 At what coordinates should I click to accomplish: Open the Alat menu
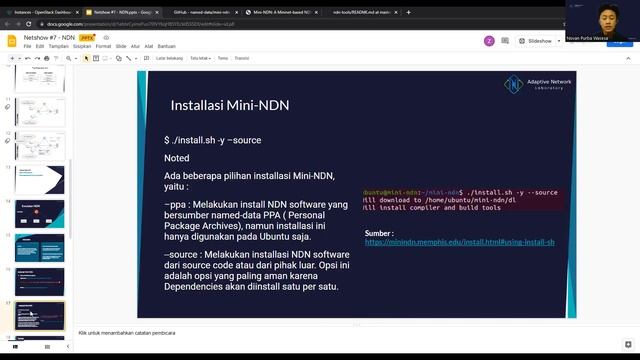pos(149,47)
